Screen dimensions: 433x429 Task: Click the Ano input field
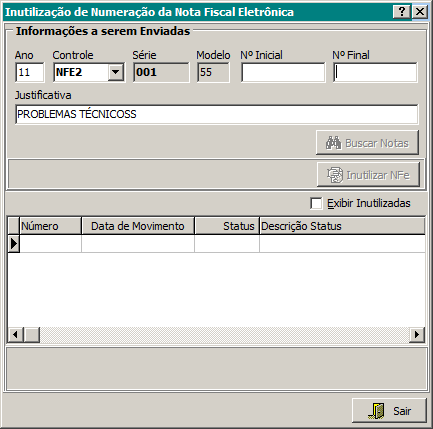point(30,72)
